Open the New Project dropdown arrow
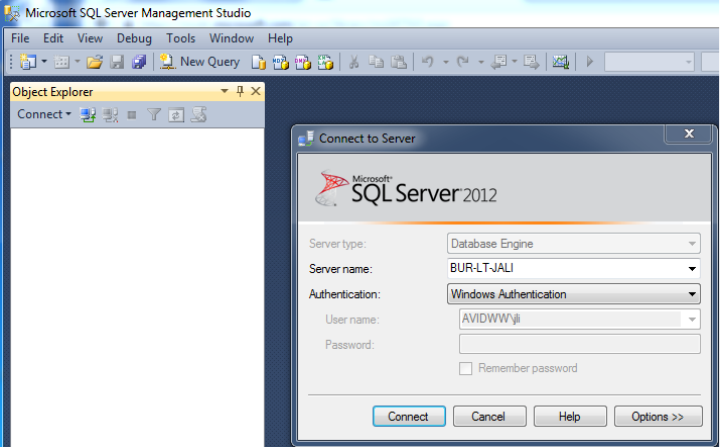This screenshot has height=447, width=720. [x=45, y=61]
